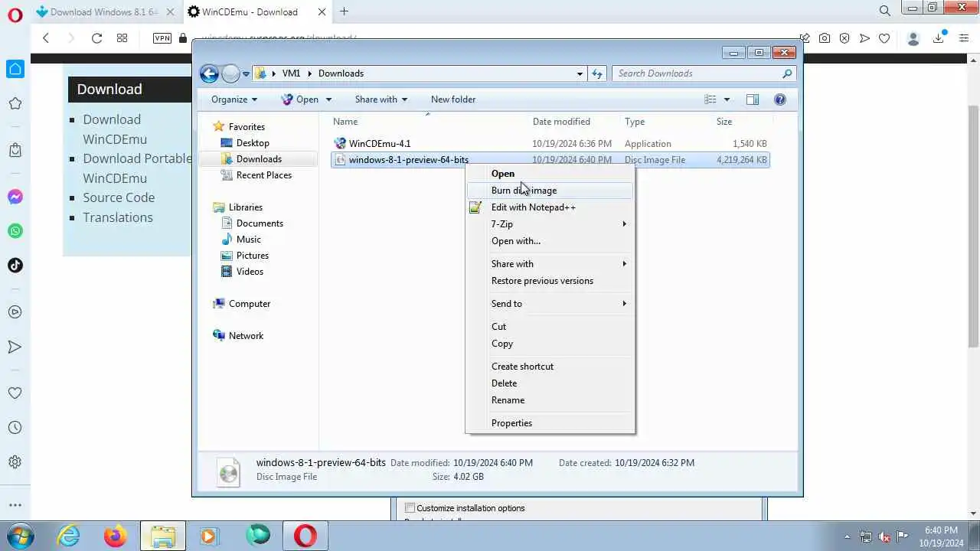This screenshot has width=980, height=551.
Task: Choose Edit with Notepad++
Action: point(550,207)
